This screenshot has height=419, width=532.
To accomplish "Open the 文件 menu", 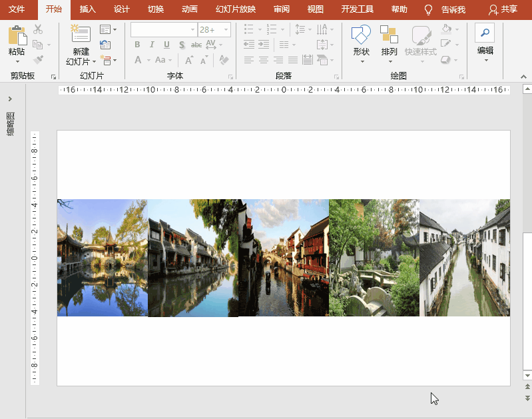I will [16, 9].
